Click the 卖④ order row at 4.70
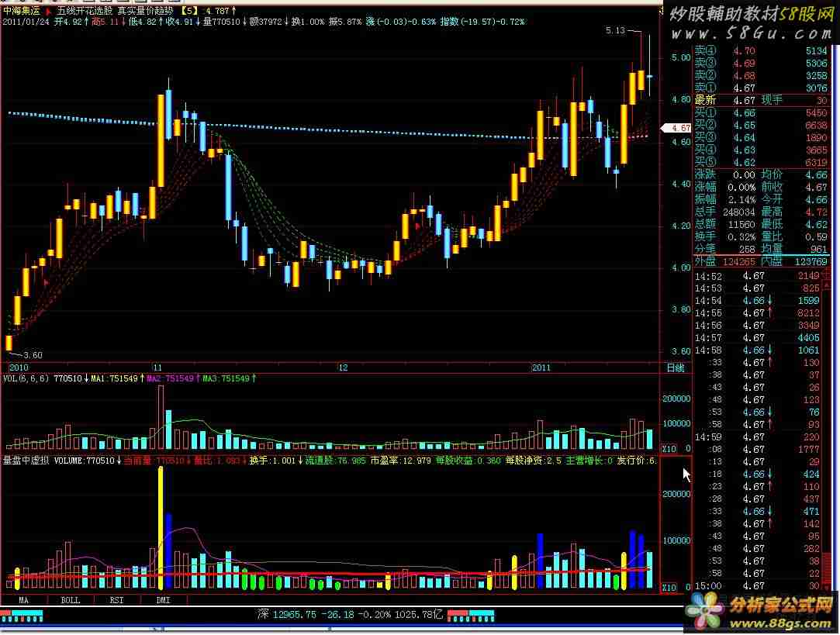This screenshot has height=635, width=840. tap(762, 51)
